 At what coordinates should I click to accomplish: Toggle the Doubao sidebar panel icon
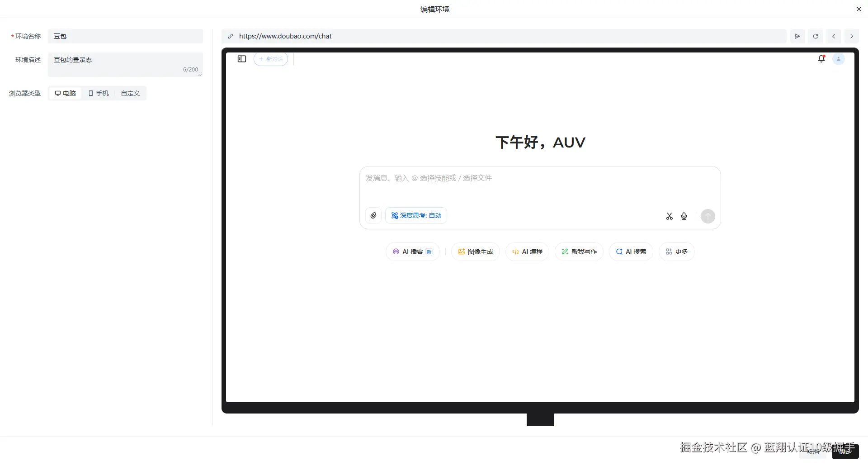pyautogui.click(x=242, y=59)
